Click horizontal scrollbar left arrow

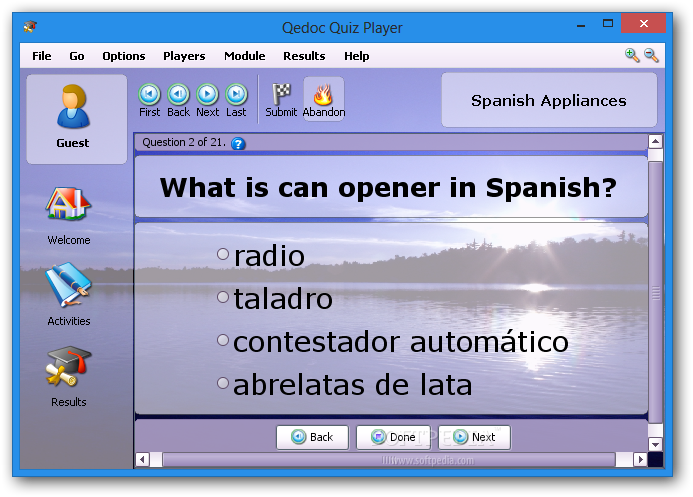(142, 459)
